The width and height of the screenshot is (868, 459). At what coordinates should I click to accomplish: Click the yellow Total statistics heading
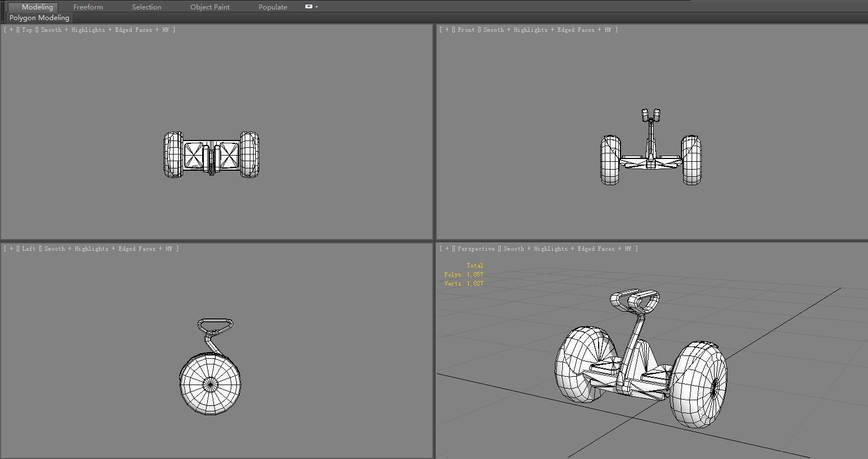point(475,266)
